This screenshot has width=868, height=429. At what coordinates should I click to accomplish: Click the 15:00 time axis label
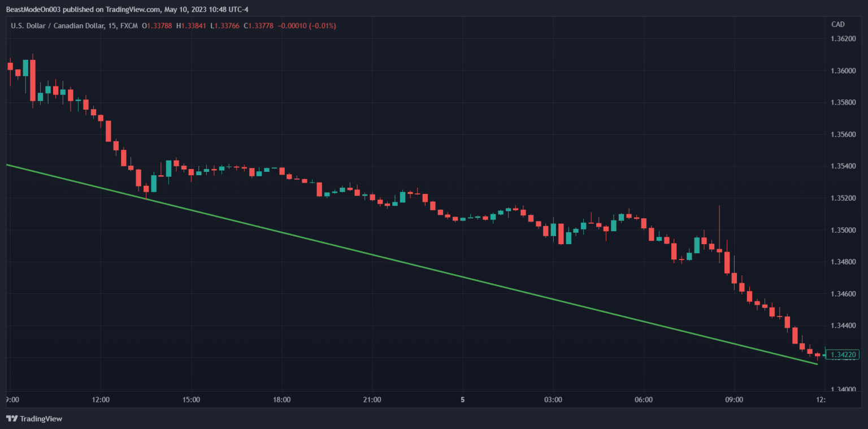coord(191,400)
